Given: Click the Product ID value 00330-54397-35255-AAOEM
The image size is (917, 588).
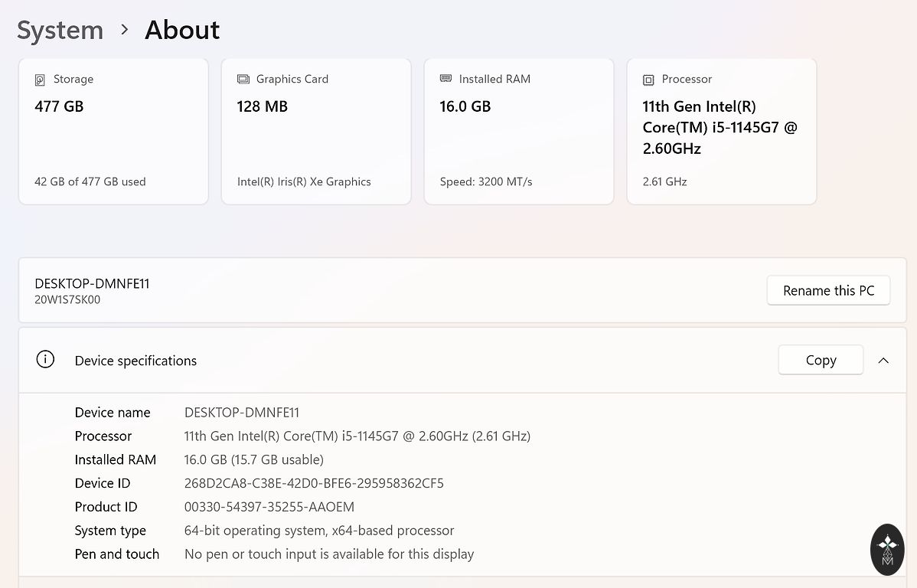Looking at the screenshot, I should (x=269, y=507).
